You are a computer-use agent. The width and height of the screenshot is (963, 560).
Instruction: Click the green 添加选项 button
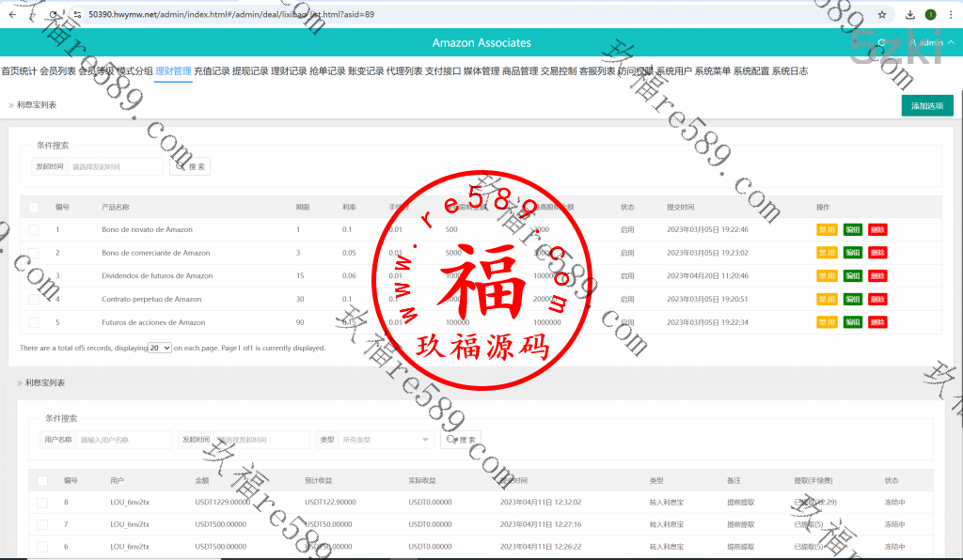click(x=926, y=106)
